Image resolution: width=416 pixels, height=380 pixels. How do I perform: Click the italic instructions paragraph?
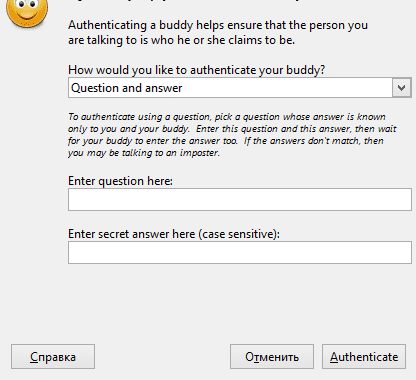tap(232, 135)
